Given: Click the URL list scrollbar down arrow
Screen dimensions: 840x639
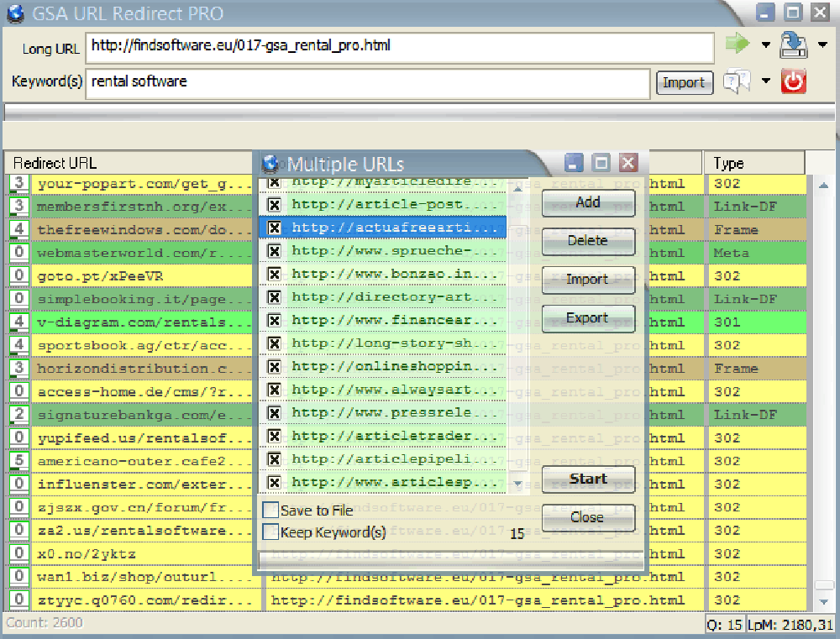Looking at the screenshot, I should [517, 484].
